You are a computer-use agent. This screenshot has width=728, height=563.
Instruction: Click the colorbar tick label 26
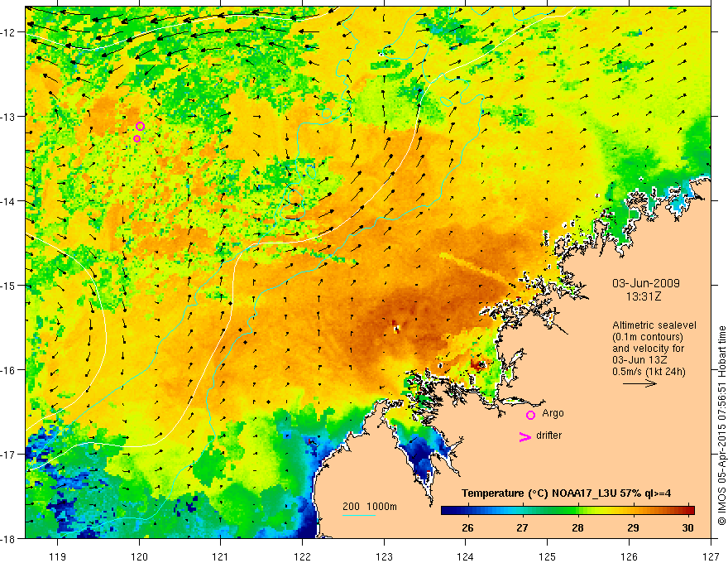[x=468, y=528]
